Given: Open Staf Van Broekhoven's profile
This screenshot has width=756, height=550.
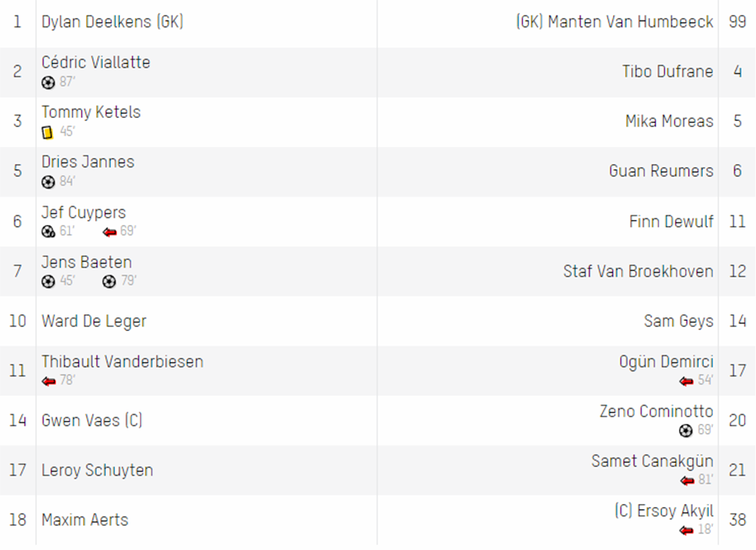Looking at the screenshot, I should [x=638, y=271].
